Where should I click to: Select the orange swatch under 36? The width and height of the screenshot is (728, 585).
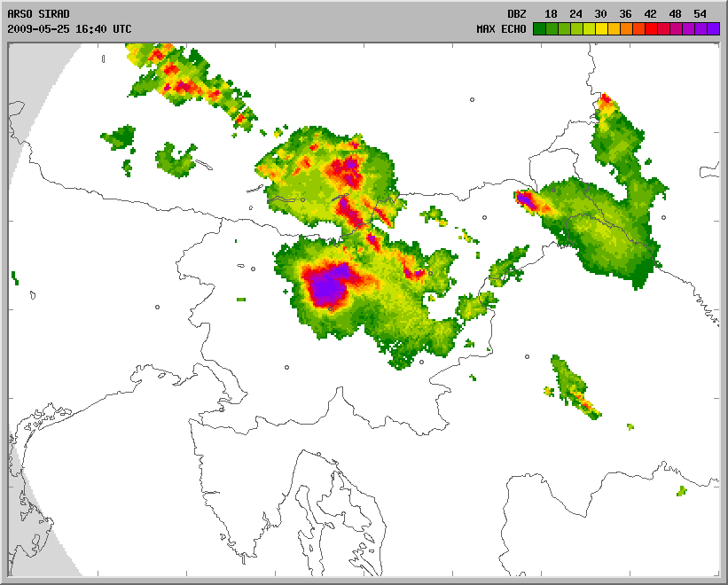[x=625, y=28]
